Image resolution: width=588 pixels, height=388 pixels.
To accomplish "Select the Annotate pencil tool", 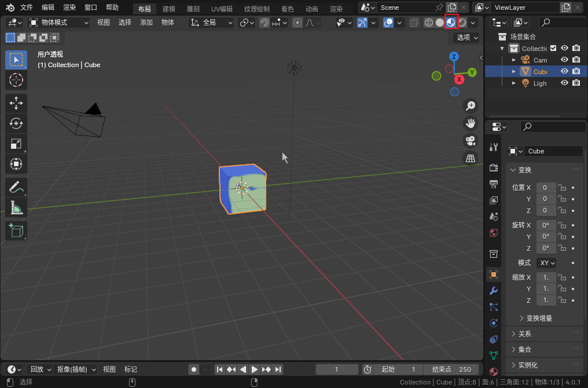I will 16,187.
